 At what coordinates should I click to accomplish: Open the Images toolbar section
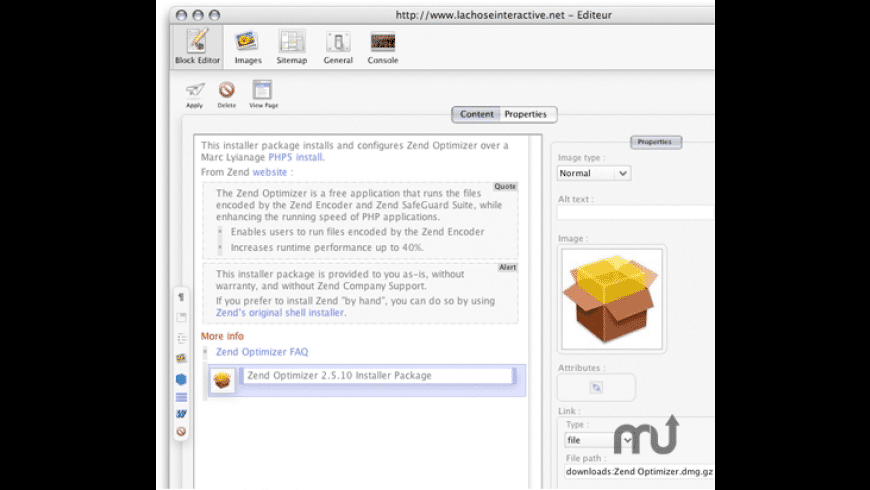[x=247, y=47]
